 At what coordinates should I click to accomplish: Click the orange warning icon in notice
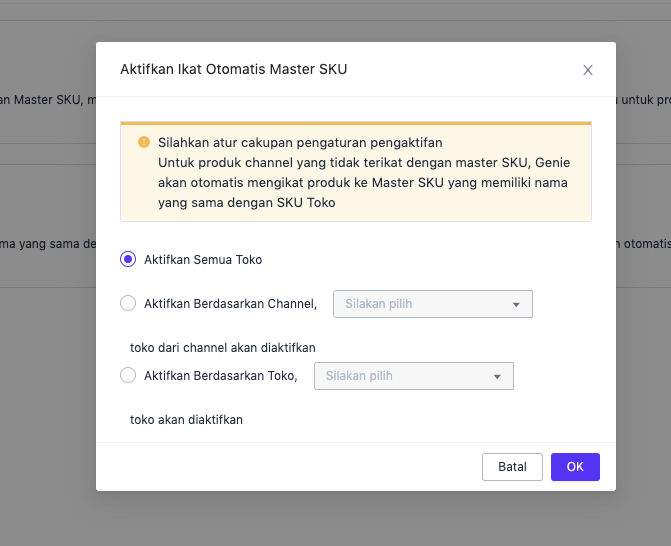pos(144,142)
